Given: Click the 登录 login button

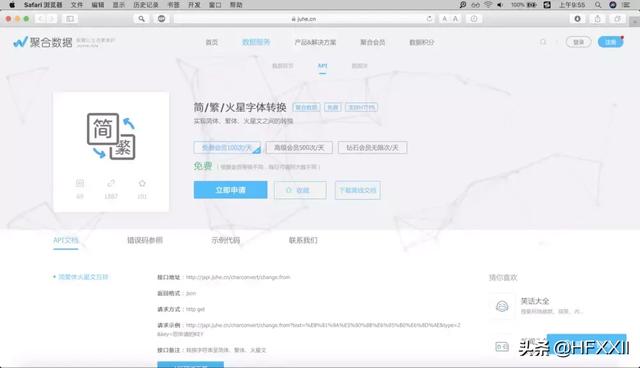Looking at the screenshot, I should (x=578, y=42).
